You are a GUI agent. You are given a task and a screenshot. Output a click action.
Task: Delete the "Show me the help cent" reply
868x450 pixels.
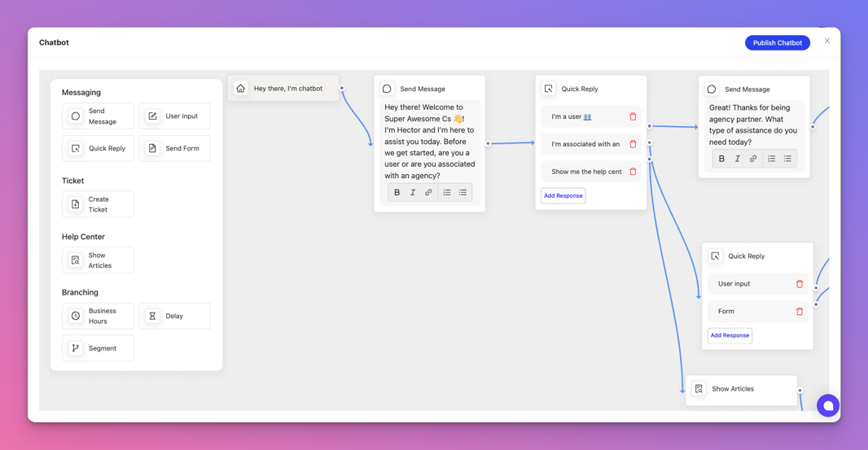633,172
